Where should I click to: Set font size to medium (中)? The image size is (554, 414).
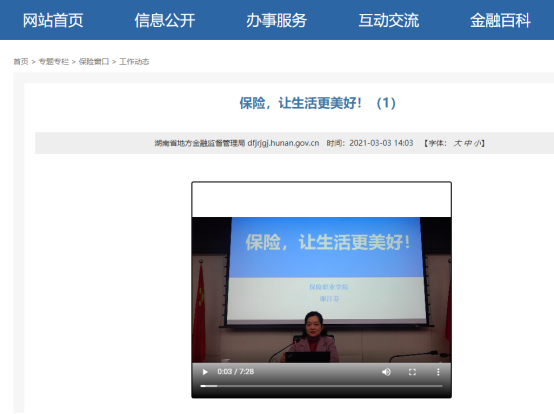click(468, 143)
